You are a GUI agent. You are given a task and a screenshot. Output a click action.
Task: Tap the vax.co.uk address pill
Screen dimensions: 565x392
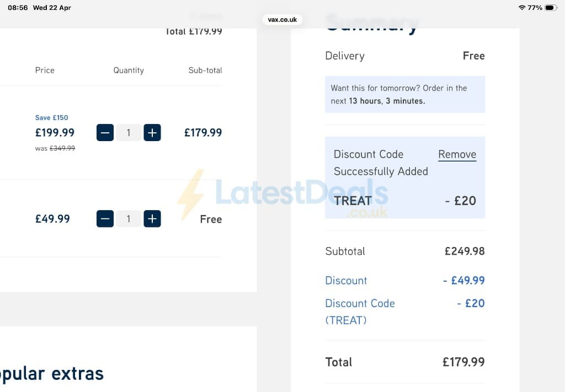[282, 19]
